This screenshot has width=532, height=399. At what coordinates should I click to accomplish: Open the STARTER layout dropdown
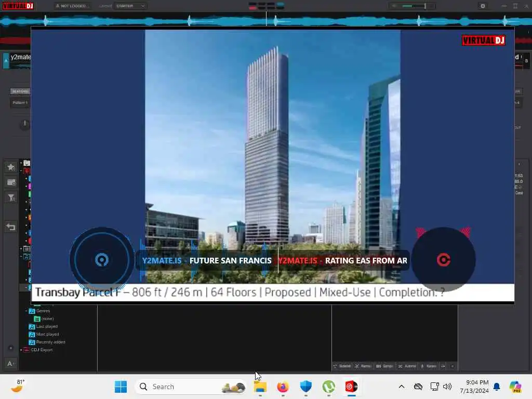pyautogui.click(x=130, y=6)
